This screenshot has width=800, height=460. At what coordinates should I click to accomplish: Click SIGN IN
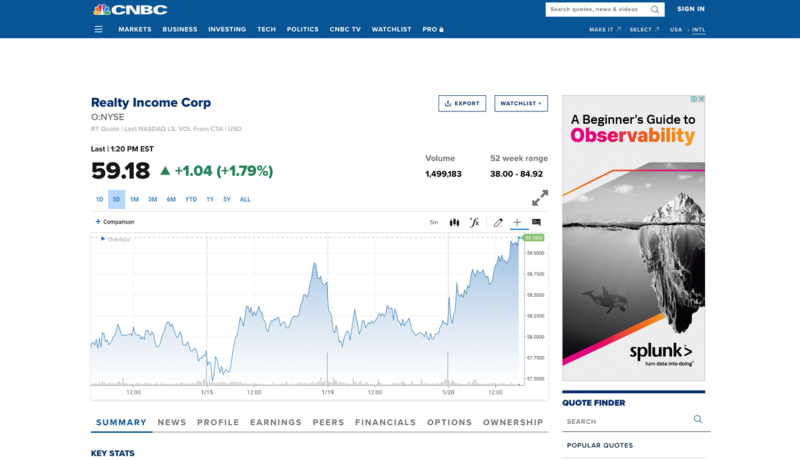(691, 9)
